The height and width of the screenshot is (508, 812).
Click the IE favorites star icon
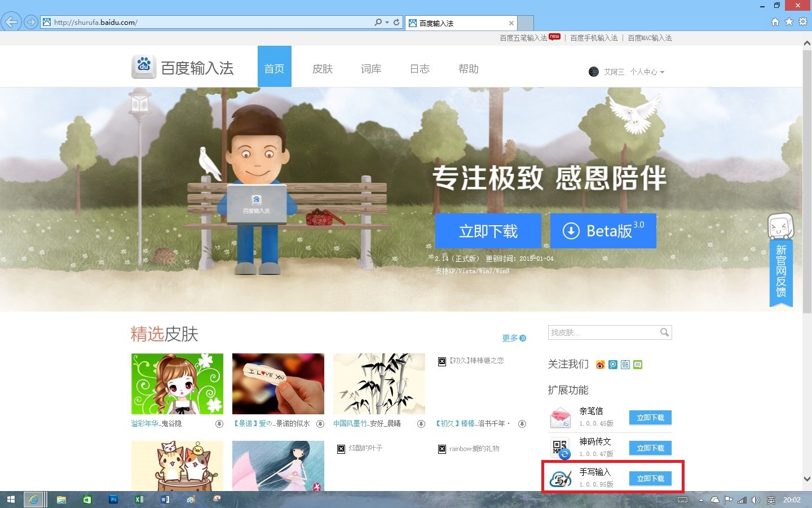[x=789, y=22]
